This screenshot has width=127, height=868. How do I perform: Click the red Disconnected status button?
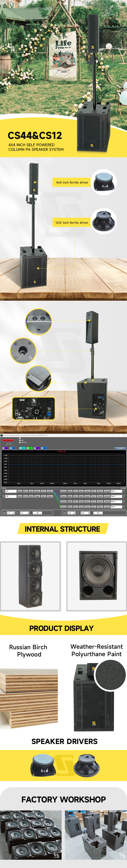[x=8, y=440]
